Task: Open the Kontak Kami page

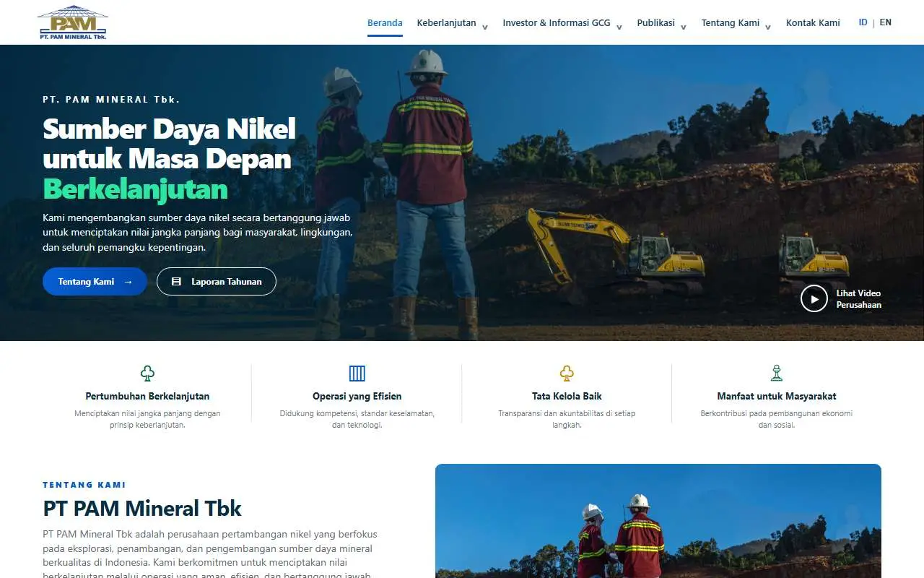Action: pyautogui.click(x=813, y=22)
